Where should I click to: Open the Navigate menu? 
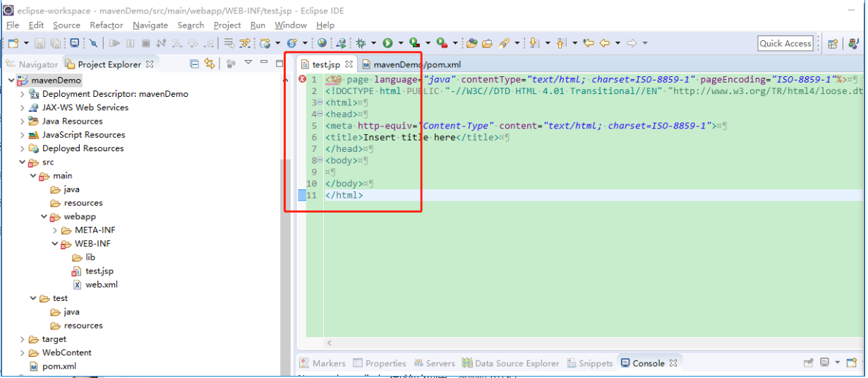150,25
